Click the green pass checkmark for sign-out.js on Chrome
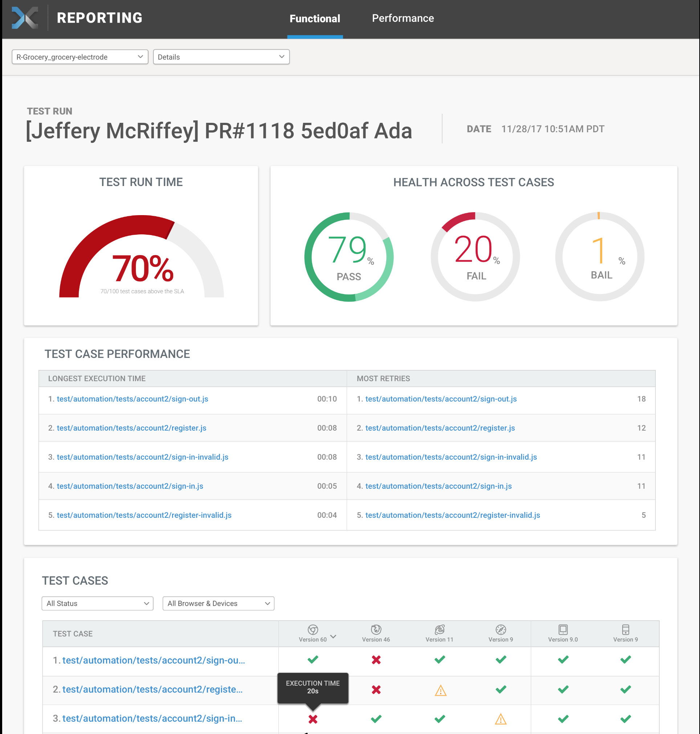Screen dimensions: 700x734 tap(313, 660)
